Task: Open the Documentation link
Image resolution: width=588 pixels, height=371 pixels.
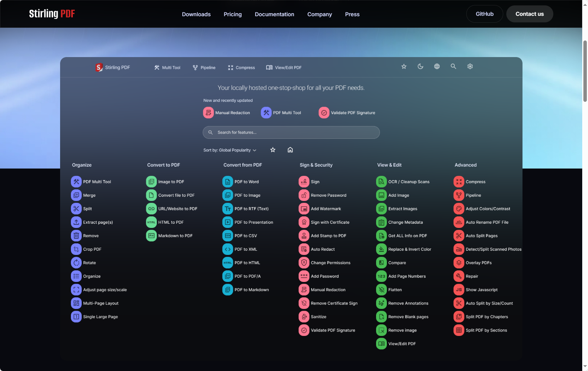Action: click(274, 14)
